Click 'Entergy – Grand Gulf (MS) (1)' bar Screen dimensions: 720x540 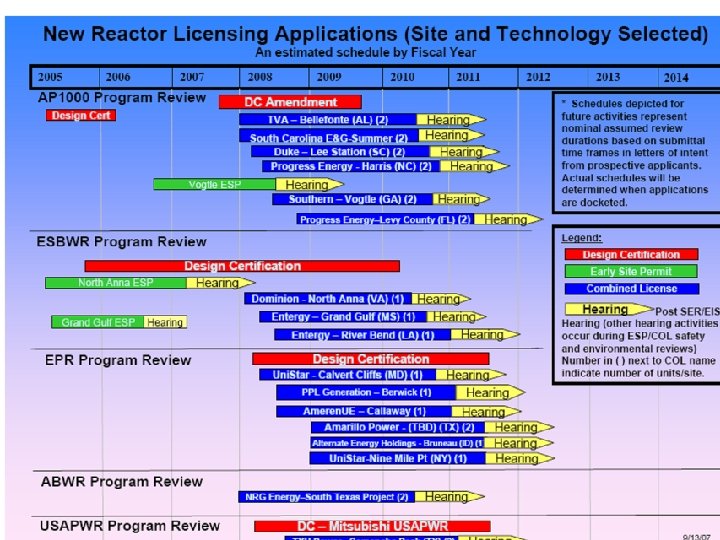coord(343,317)
